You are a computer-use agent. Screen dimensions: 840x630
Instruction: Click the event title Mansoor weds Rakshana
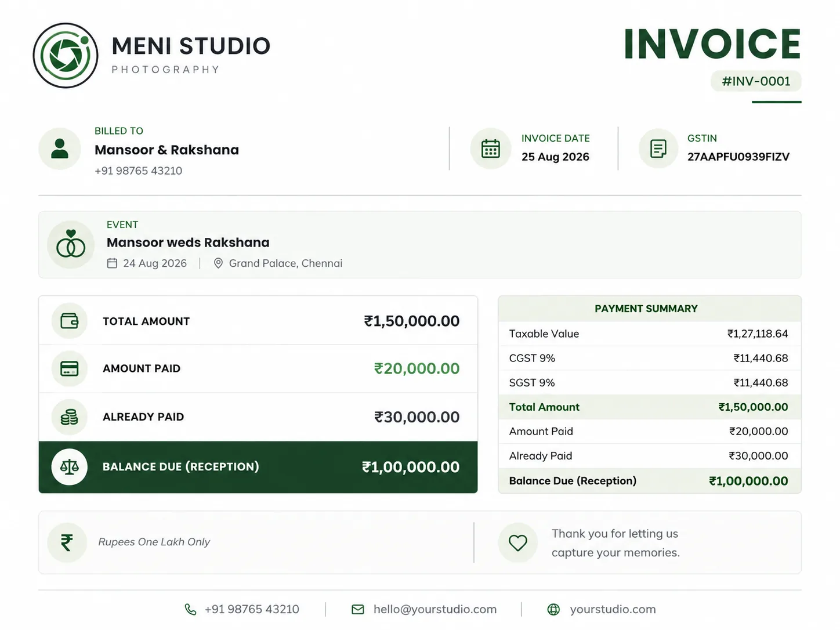pos(188,242)
